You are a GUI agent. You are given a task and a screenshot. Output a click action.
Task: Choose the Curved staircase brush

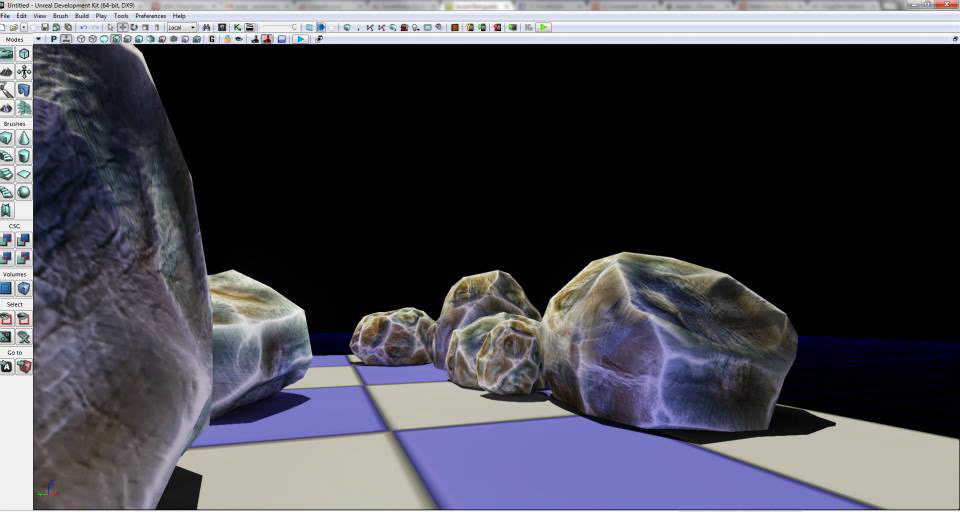(6, 156)
